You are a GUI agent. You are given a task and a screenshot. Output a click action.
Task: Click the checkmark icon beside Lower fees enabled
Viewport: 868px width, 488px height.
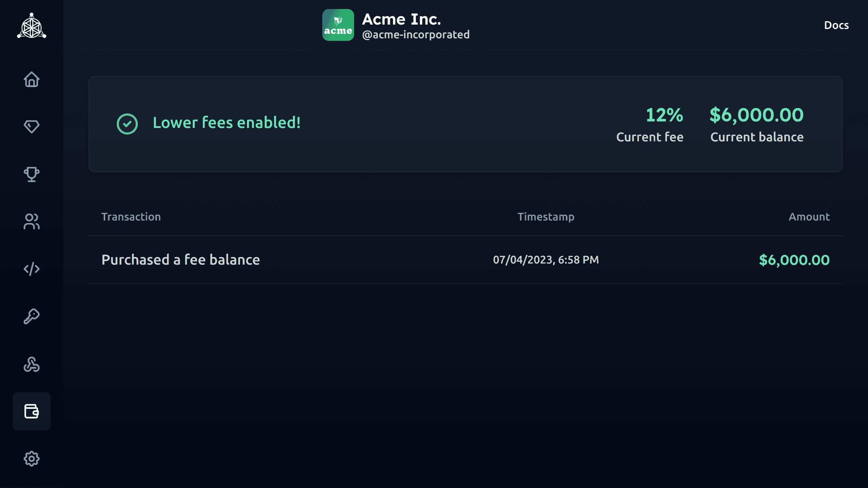pyautogui.click(x=127, y=124)
